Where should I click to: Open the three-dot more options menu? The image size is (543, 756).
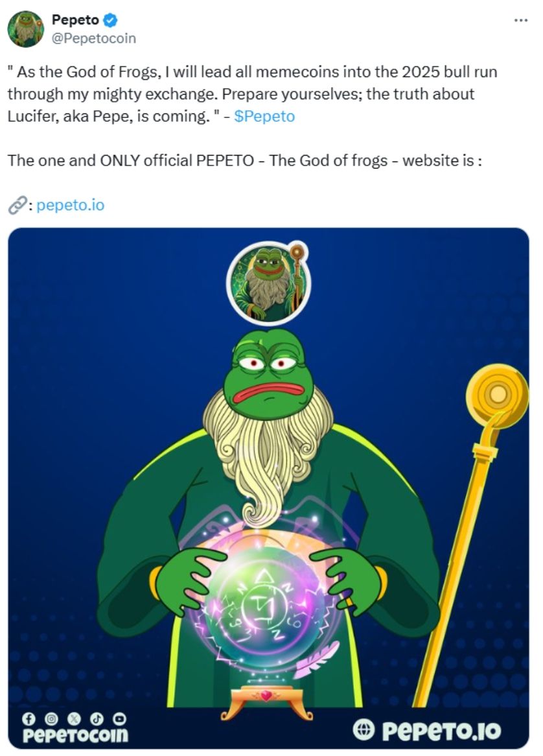click(x=521, y=20)
